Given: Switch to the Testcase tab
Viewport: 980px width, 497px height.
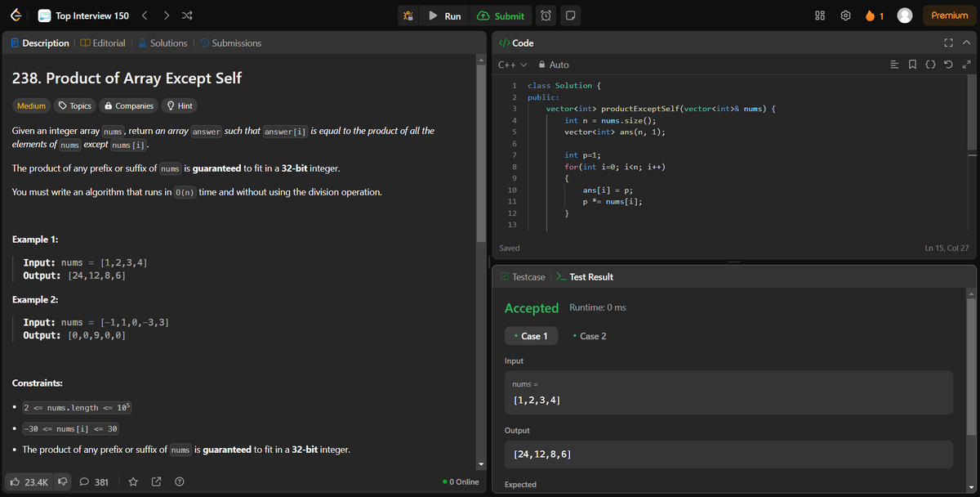Looking at the screenshot, I should 523,277.
